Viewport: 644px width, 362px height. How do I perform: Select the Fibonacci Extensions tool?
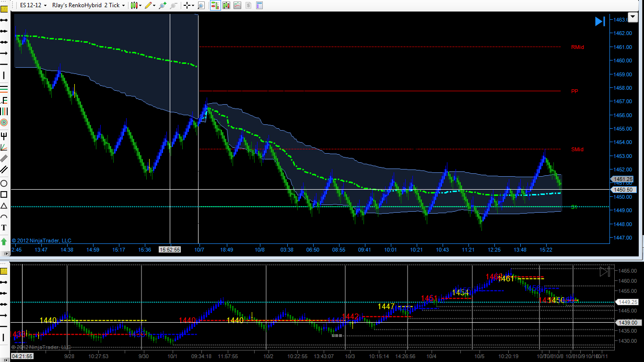coord(4,100)
